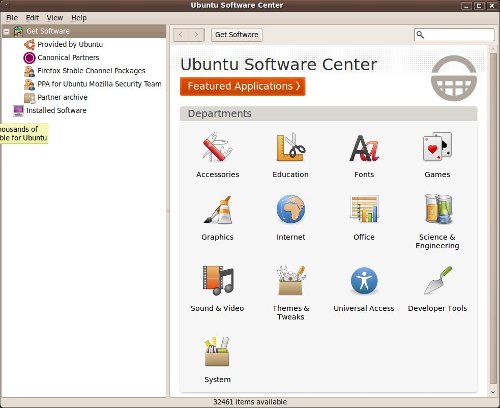Click the Get Software breadcrumb button

tap(237, 35)
